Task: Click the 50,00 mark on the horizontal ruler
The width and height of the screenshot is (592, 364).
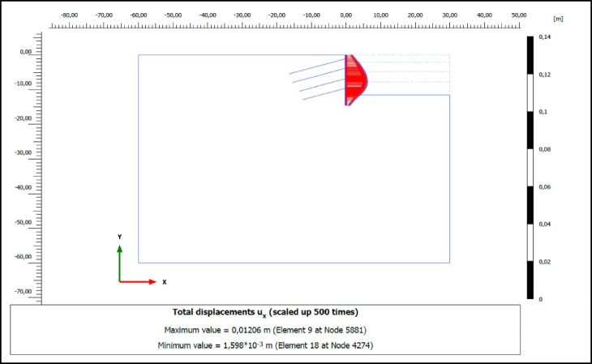Action: [x=519, y=15]
